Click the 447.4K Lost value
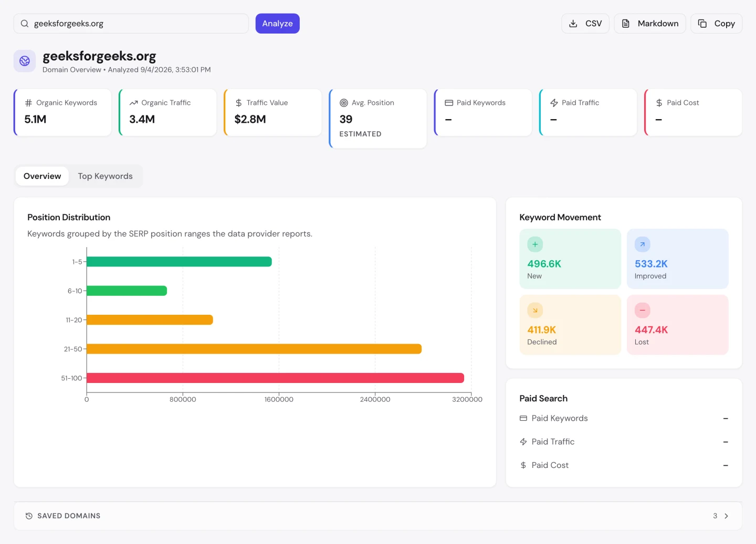 tap(651, 330)
